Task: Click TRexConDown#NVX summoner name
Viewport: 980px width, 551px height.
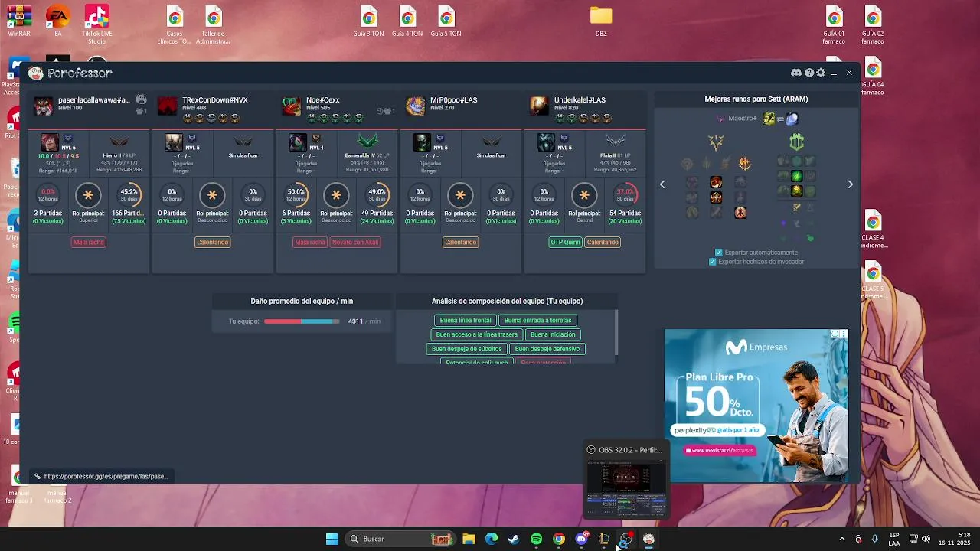Action: point(214,100)
